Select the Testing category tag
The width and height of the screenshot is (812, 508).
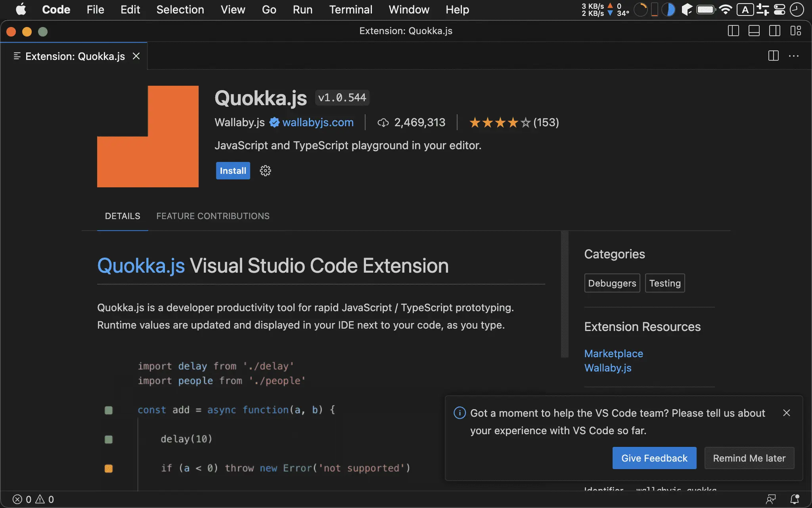coord(665,283)
